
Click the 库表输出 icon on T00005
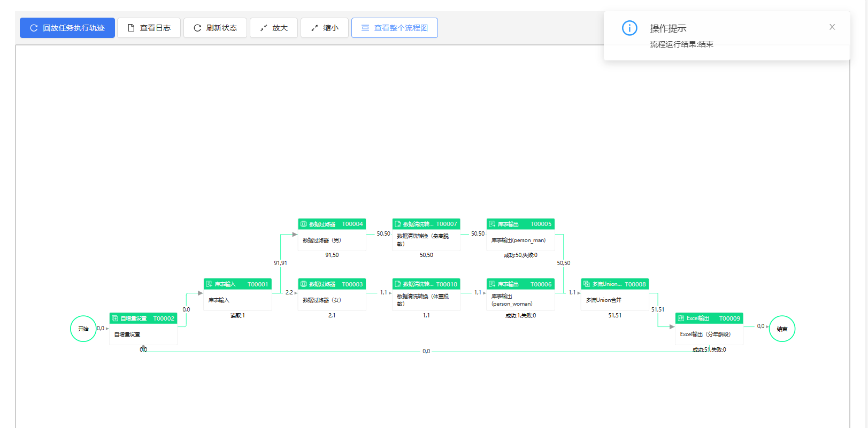(492, 224)
